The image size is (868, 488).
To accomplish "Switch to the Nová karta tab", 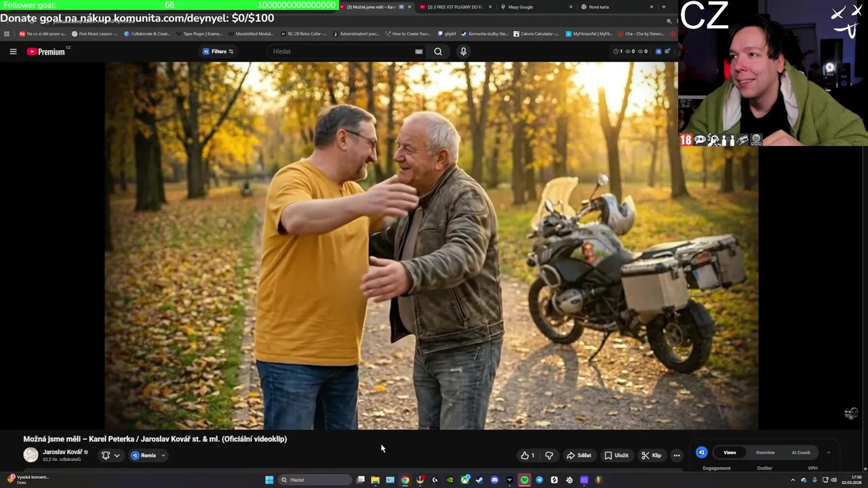I will [616, 7].
